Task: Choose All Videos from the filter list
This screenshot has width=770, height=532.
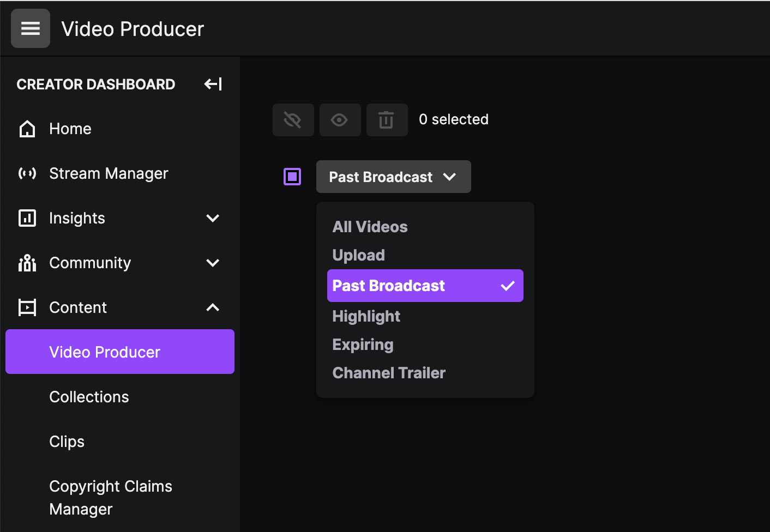Action: 370,227
